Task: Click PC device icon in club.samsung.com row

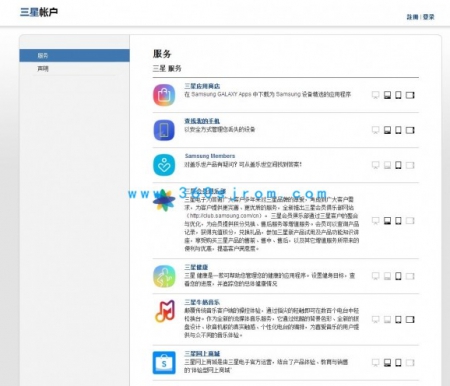Action: pos(387,221)
